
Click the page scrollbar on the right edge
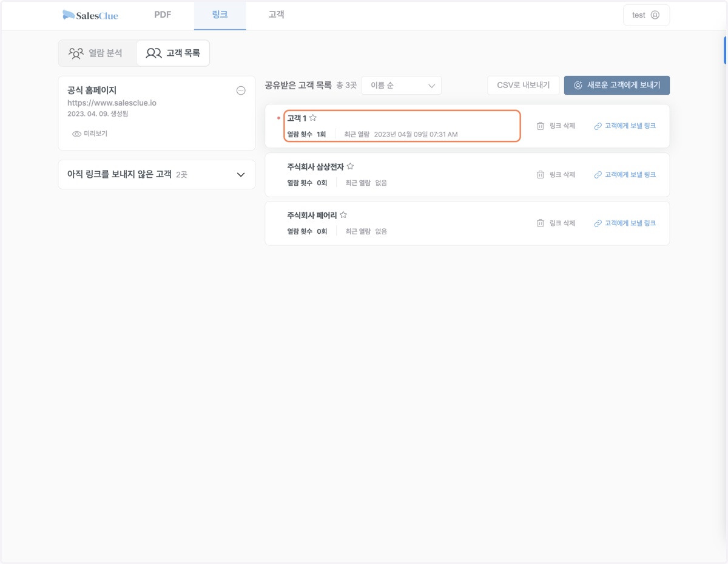[x=726, y=50]
